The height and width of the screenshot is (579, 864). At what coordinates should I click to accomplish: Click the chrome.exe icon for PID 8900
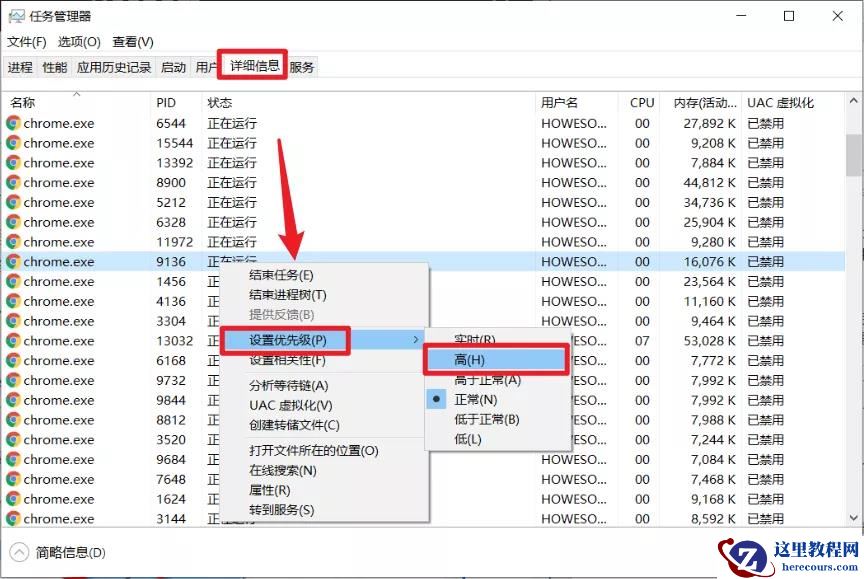pyautogui.click(x=12, y=182)
